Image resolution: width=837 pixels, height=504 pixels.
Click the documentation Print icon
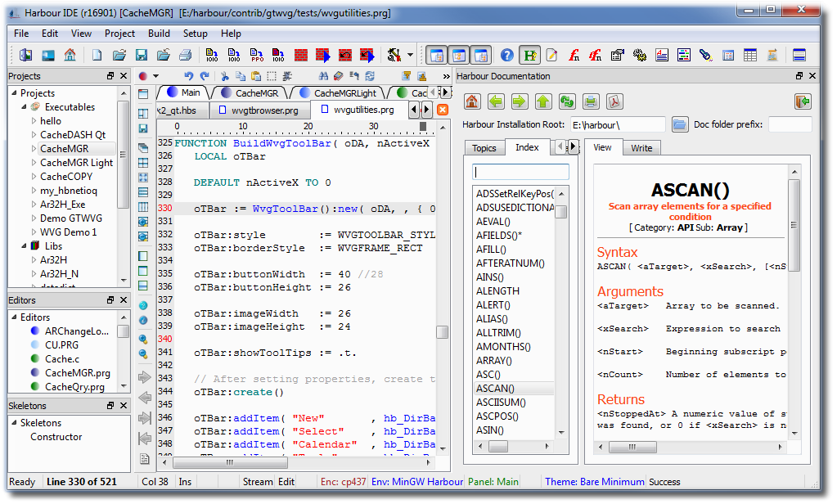(x=590, y=101)
